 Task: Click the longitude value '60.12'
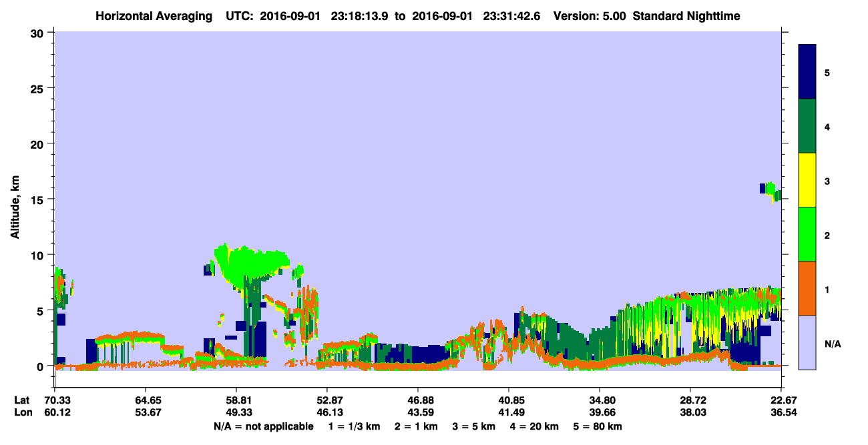click(55, 413)
